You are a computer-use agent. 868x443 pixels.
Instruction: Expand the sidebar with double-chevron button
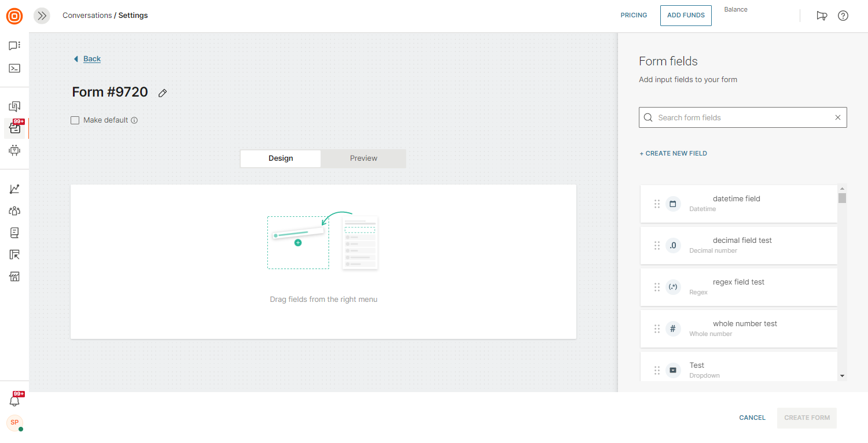point(42,16)
